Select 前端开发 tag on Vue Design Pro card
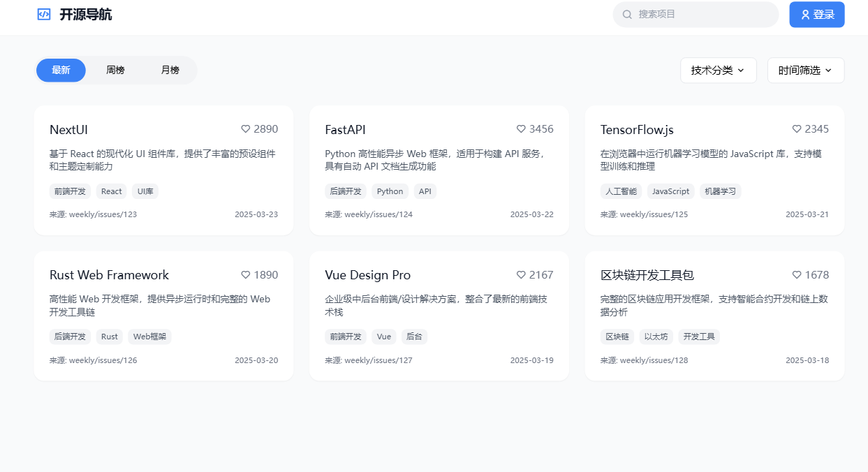The width and height of the screenshot is (868, 472). [x=346, y=337]
